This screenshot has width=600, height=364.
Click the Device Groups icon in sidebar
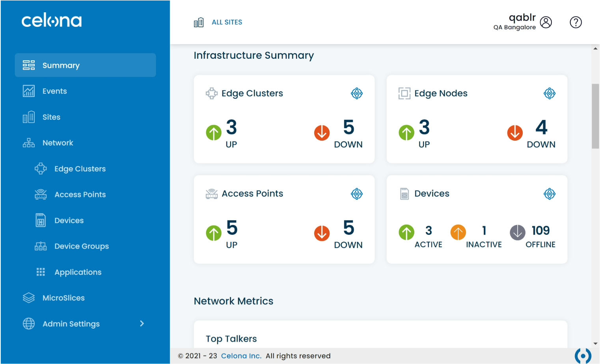pos(41,246)
